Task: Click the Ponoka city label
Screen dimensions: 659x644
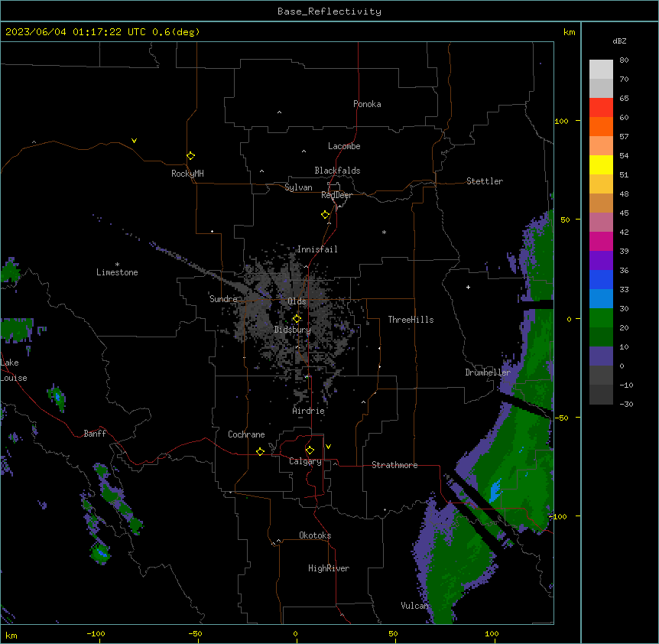Action: (x=367, y=104)
